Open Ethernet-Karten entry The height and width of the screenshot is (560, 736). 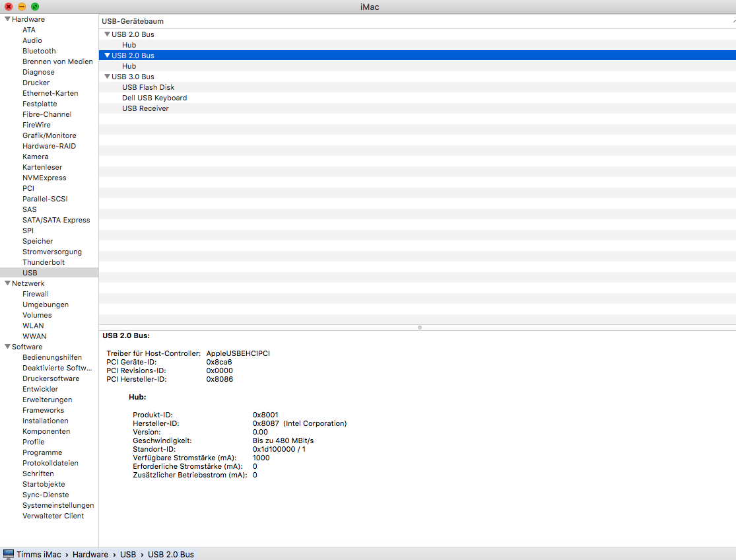(50, 93)
